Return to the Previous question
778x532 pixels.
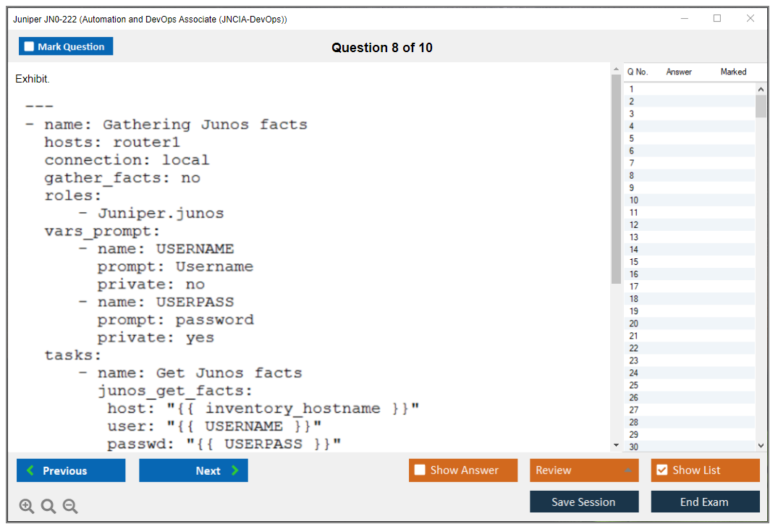coord(71,470)
